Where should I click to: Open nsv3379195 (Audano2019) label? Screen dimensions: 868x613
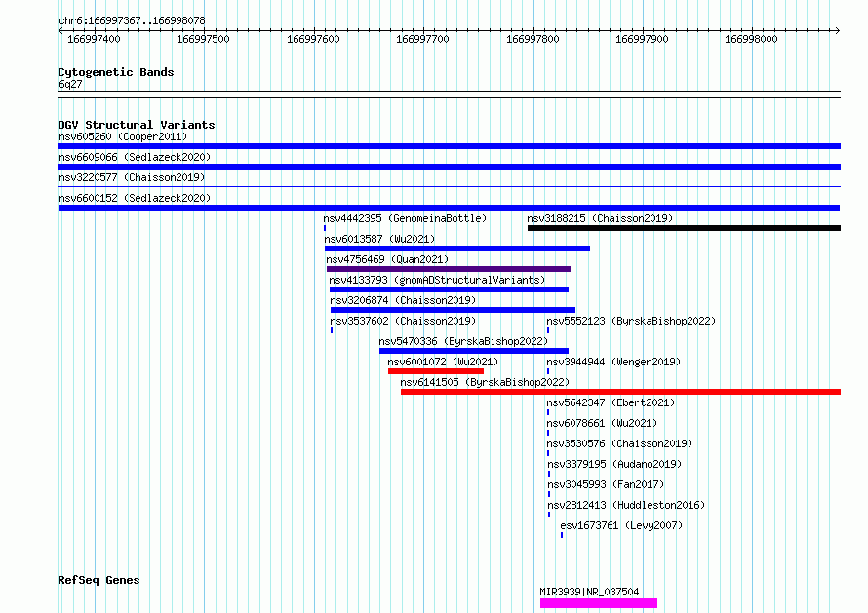tap(614, 464)
